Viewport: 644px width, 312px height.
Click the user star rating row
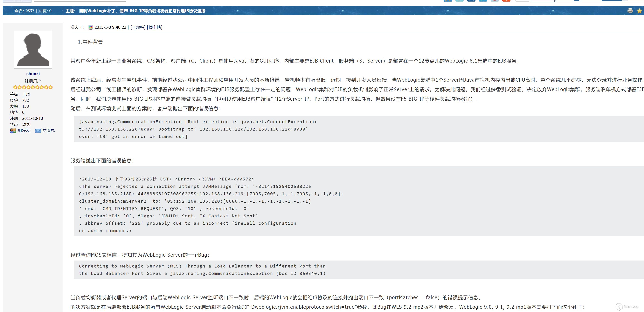click(x=33, y=87)
